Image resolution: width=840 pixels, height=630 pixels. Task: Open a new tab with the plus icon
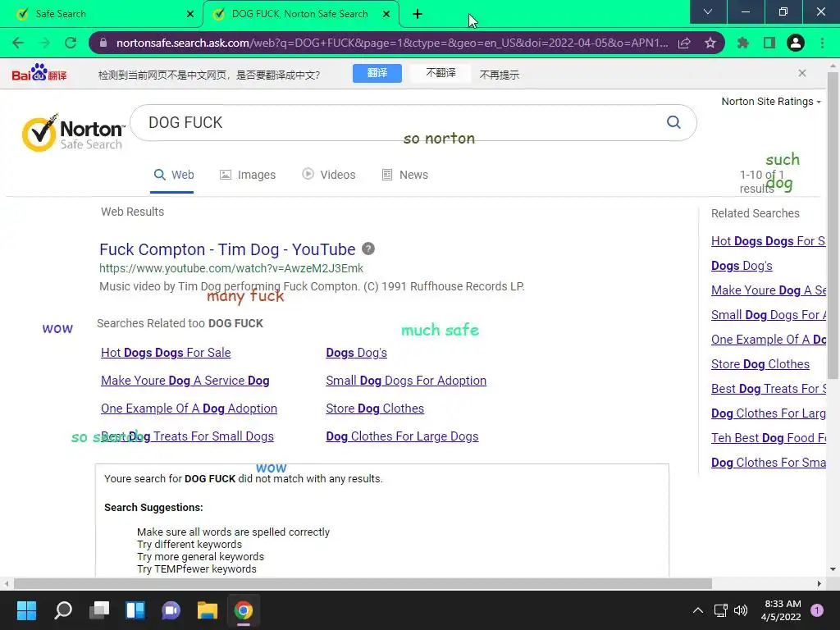418,14
